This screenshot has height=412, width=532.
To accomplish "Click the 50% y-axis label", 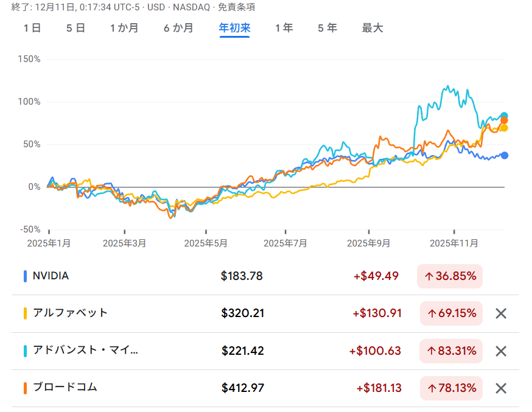I will pyautogui.click(x=32, y=144).
